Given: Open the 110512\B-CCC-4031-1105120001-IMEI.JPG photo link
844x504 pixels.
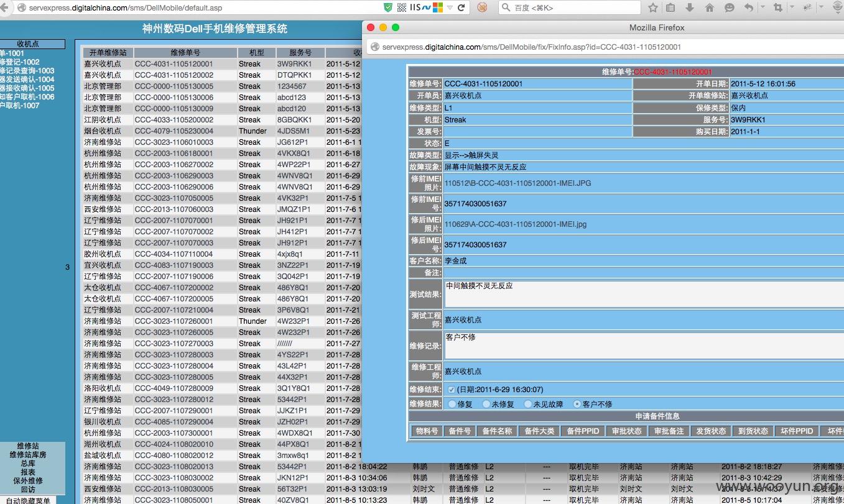Looking at the screenshot, I should [517, 183].
